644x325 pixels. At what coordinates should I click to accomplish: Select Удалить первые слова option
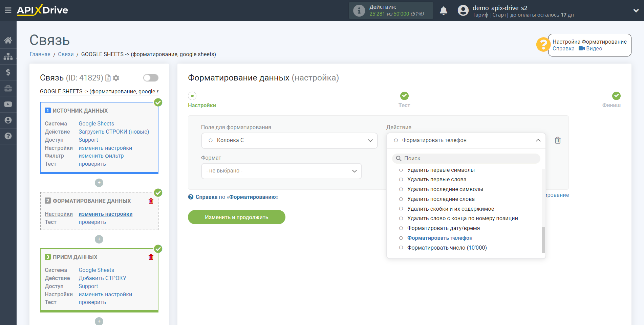tap(437, 180)
